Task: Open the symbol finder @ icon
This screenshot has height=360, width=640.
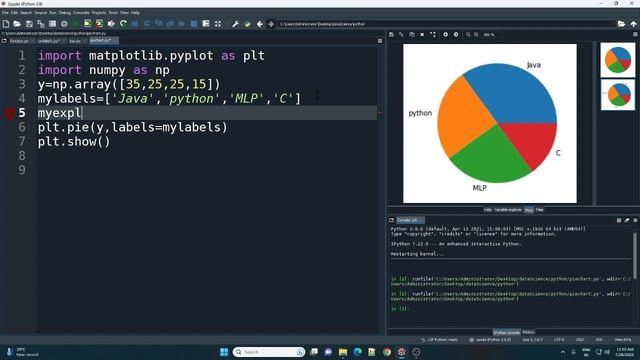Action: click(x=64, y=24)
